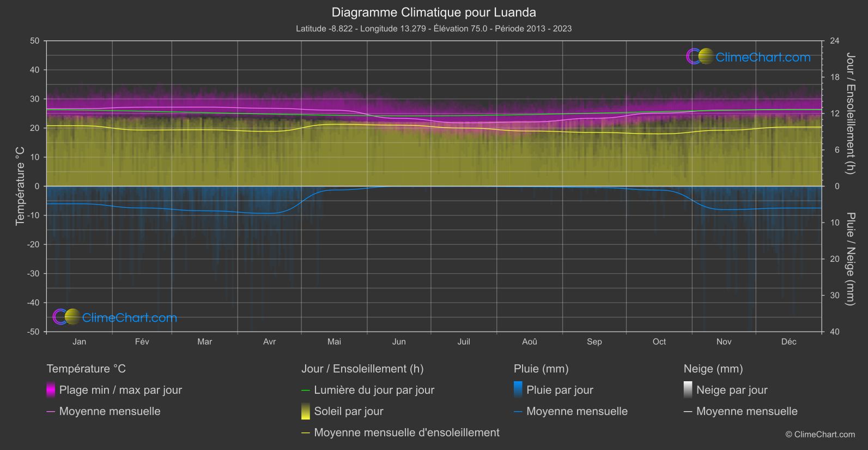The image size is (868, 450).
Task: Click the blue line marker under Pluie
Action: pos(518,411)
